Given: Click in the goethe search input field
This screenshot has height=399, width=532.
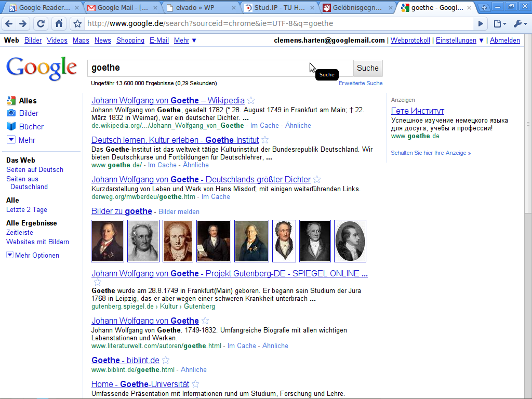Looking at the screenshot, I should pos(220,68).
